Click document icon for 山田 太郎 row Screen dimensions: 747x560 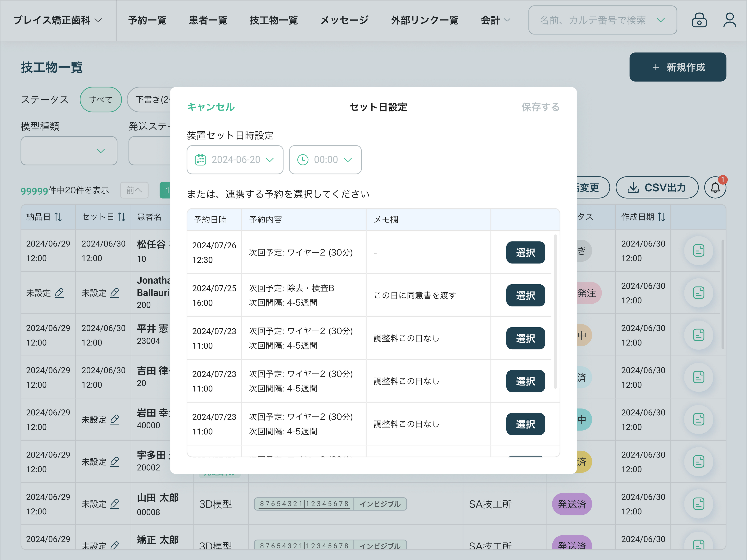click(x=698, y=504)
